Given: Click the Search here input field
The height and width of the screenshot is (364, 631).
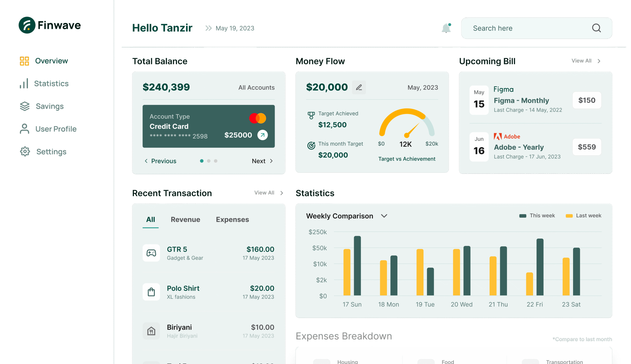Looking at the screenshot, I should [526, 28].
